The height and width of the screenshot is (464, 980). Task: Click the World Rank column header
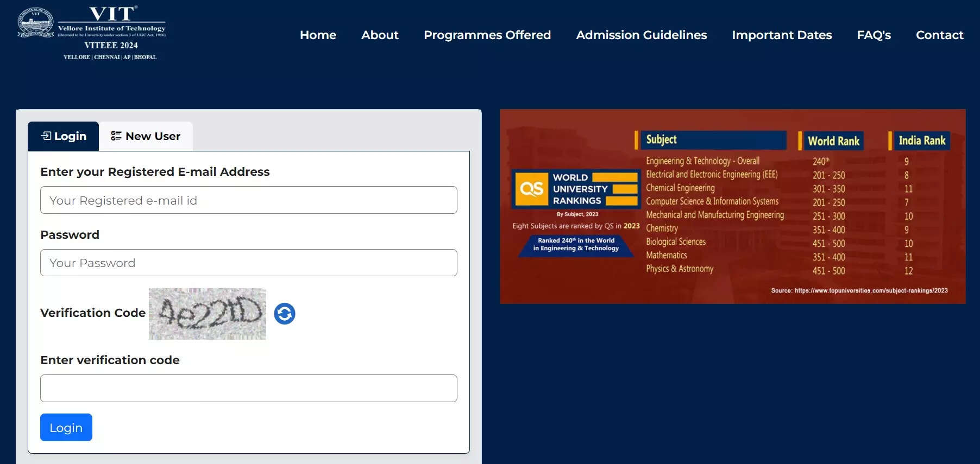click(833, 141)
